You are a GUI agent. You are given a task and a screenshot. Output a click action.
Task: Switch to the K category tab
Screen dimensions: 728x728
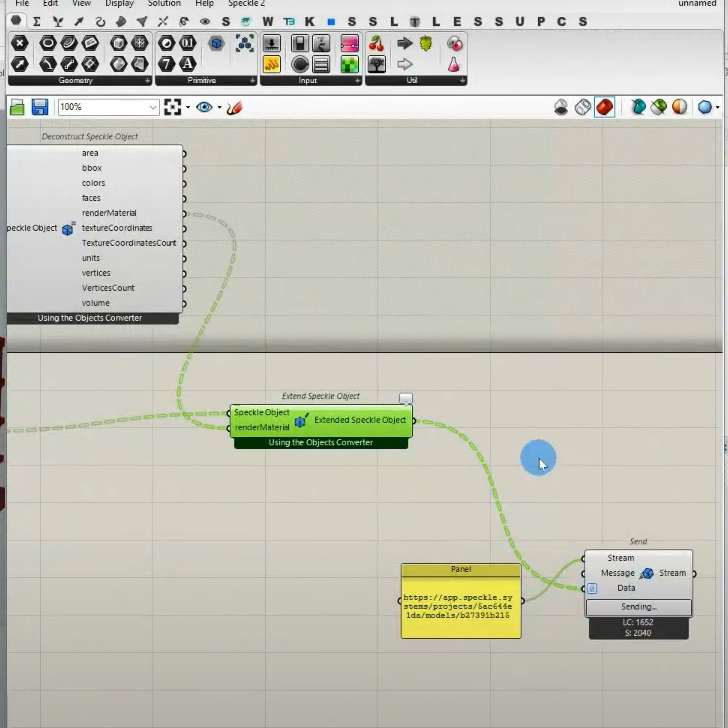(x=310, y=21)
